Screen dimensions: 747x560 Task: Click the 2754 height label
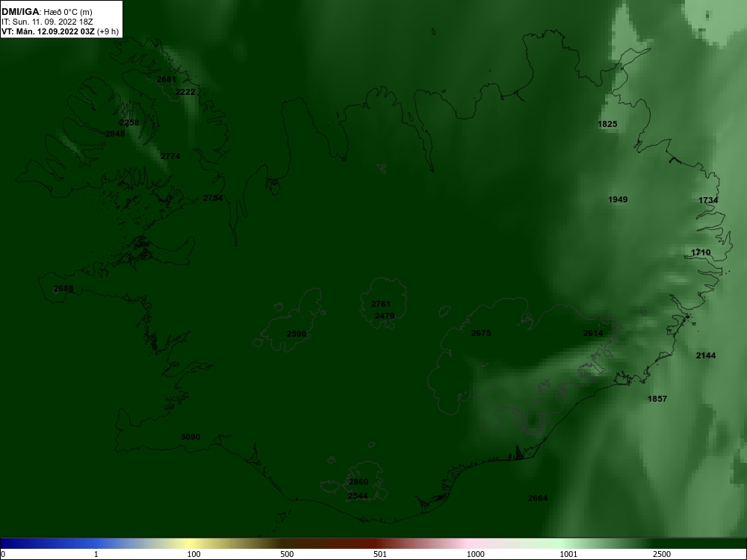(213, 198)
